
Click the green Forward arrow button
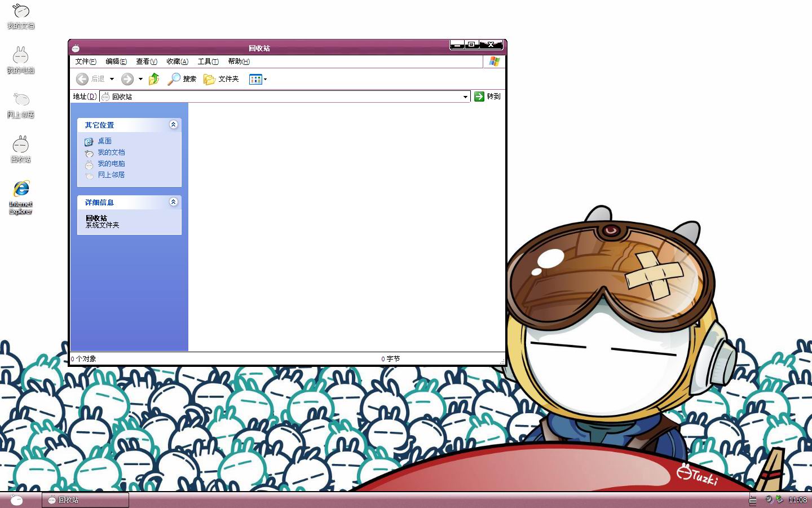pos(127,79)
